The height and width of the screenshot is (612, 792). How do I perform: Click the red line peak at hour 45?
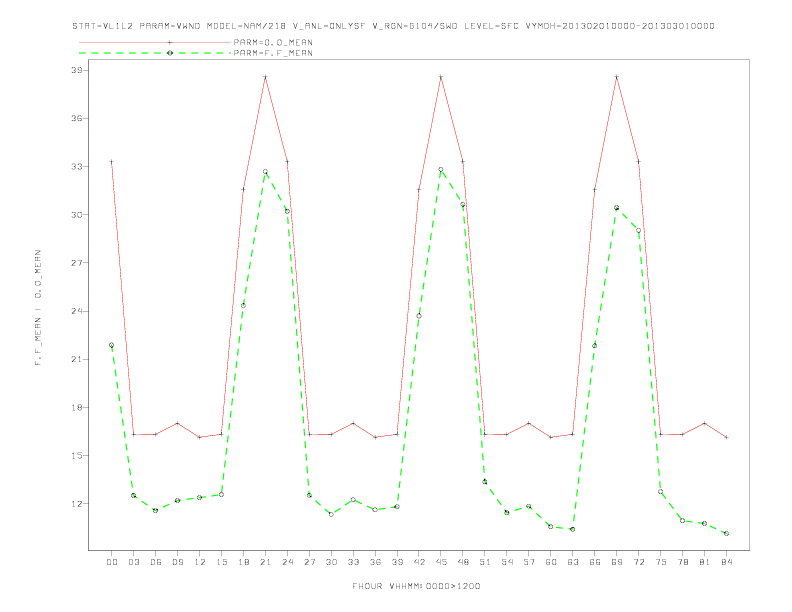pyautogui.click(x=441, y=77)
